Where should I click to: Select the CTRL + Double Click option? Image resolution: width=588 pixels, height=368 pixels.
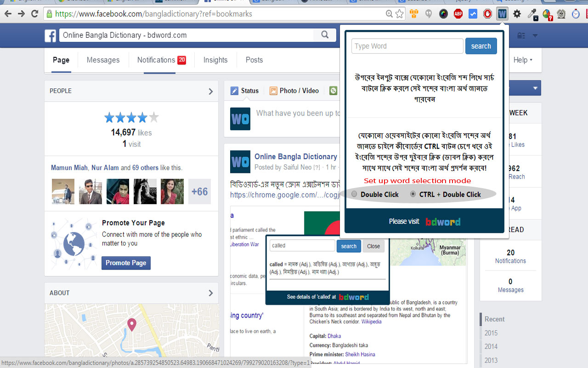[413, 194]
